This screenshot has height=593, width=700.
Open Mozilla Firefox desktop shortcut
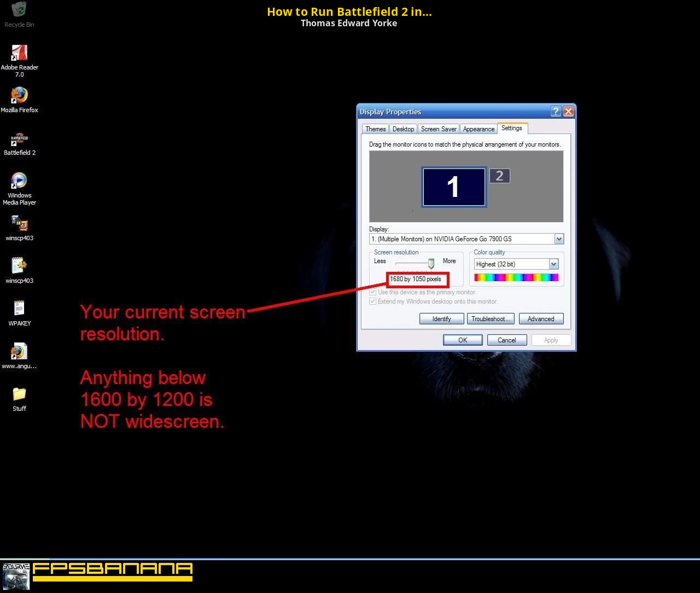coord(19,96)
